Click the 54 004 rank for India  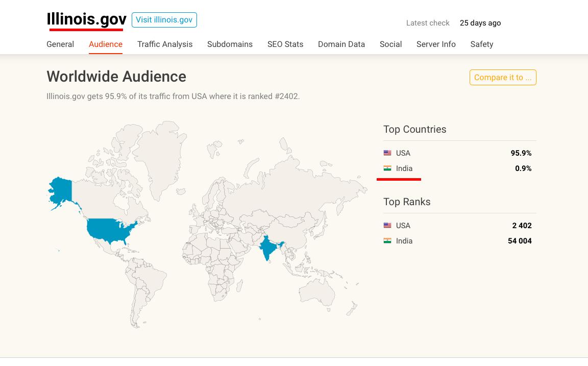[x=520, y=241]
